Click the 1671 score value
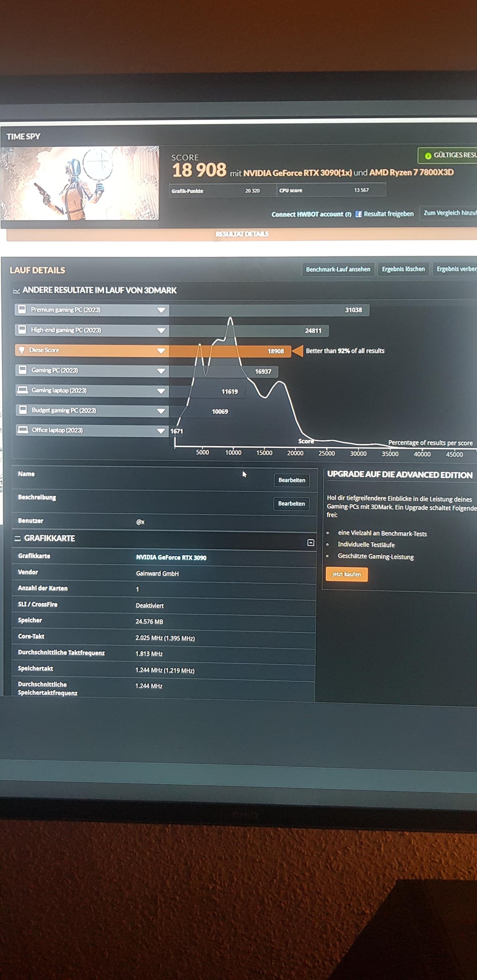This screenshot has width=477, height=980. click(x=177, y=431)
